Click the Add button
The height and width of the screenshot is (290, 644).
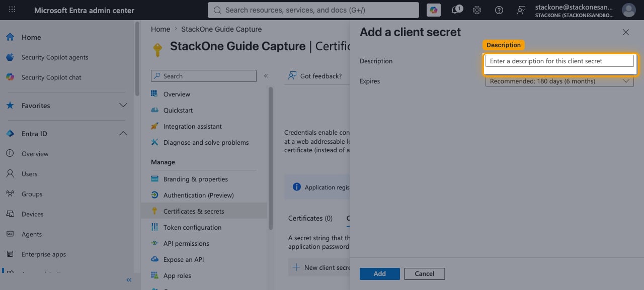(380, 273)
